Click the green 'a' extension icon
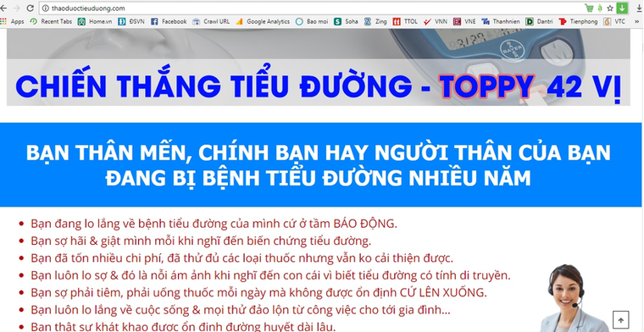644x332 pixels. [600, 8]
